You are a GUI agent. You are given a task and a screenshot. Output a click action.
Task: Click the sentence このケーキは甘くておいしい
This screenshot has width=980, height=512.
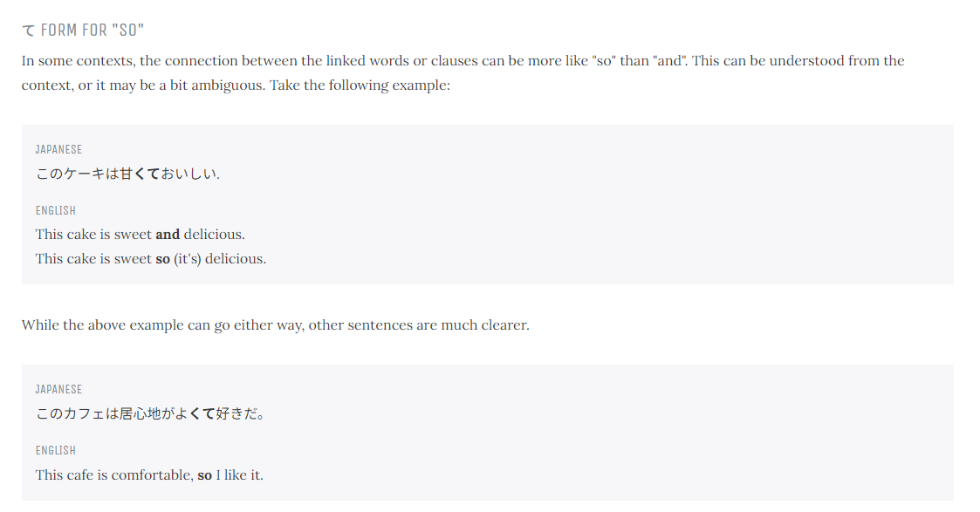pyautogui.click(x=127, y=174)
